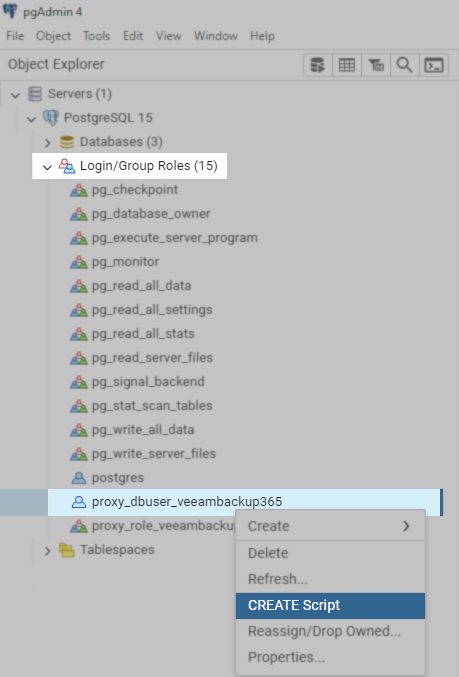Screen dimensions: 459x677
Task: Click the Tablespaces folder icon
Action: tap(66, 550)
